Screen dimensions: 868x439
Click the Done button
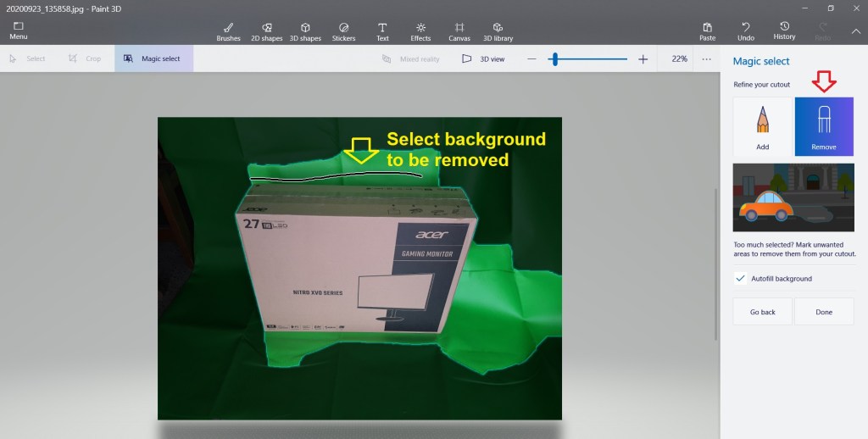pyautogui.click(x=823, y=312)
